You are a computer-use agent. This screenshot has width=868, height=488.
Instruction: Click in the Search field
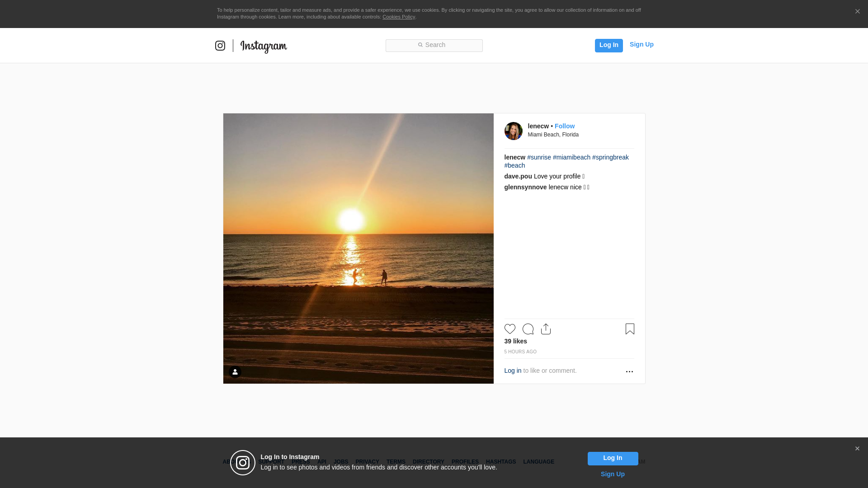point(434,45)
